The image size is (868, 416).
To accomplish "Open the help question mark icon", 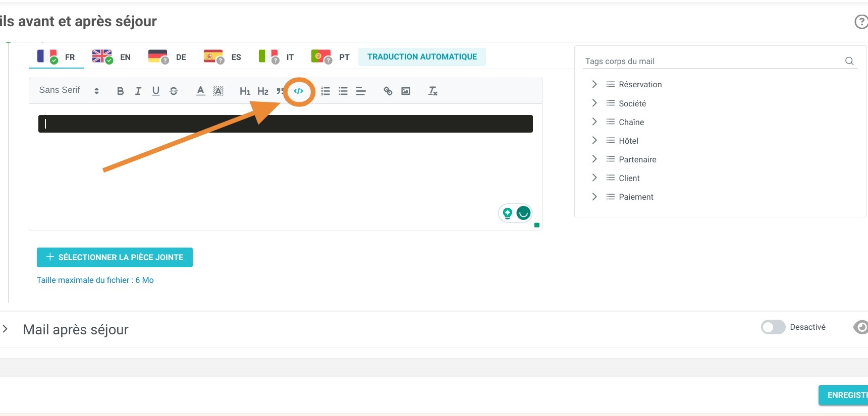I will 861,22.
